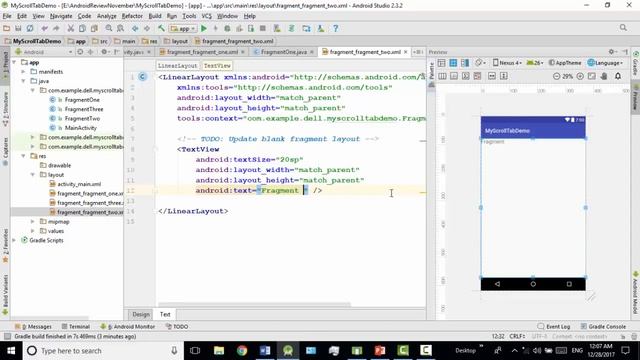Open the Android project view dropdown

(43, 52)
